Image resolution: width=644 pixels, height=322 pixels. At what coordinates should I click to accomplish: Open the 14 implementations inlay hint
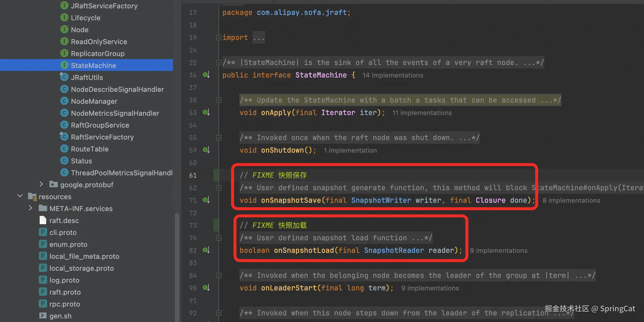[393, 75]
